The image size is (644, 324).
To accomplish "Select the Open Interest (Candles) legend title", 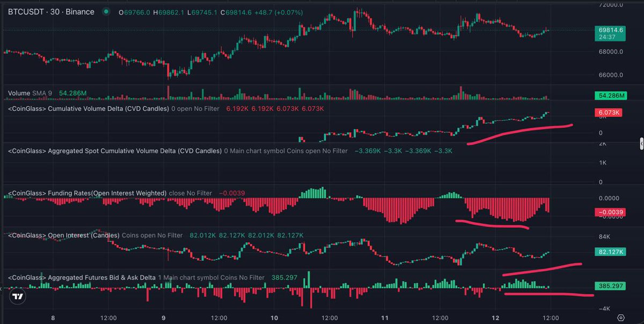I will [x=63, y=235].
